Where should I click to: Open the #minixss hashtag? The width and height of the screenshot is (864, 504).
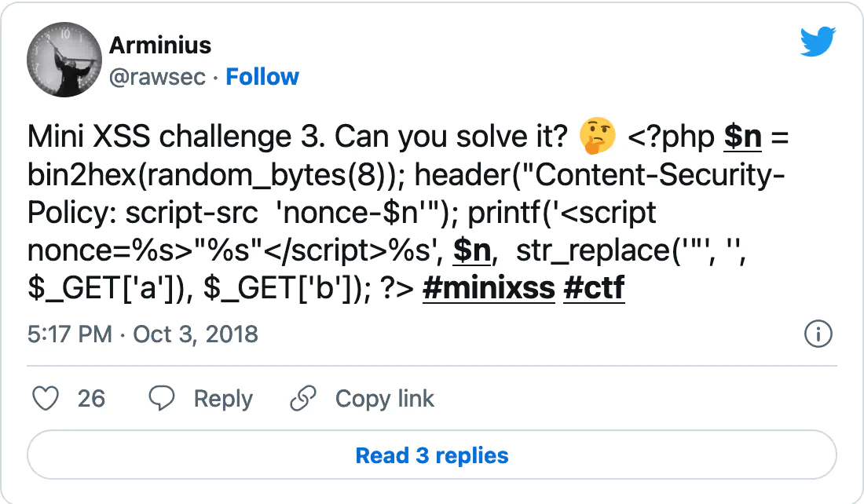pyautogui.click(x=489, y=287)
